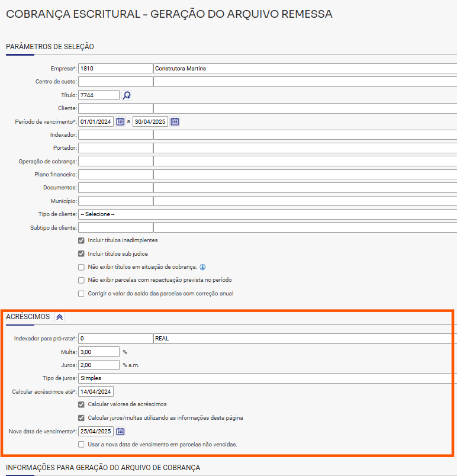Click the Subtipo de cliente code field
This screenshot has width=457, height=476.
[115, 228]
